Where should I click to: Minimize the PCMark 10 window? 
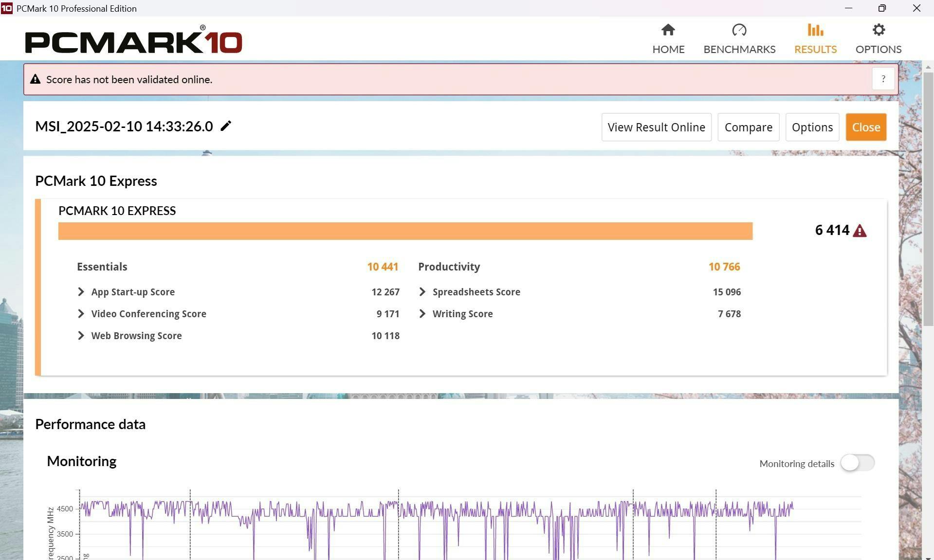click(x=848, y=8)
